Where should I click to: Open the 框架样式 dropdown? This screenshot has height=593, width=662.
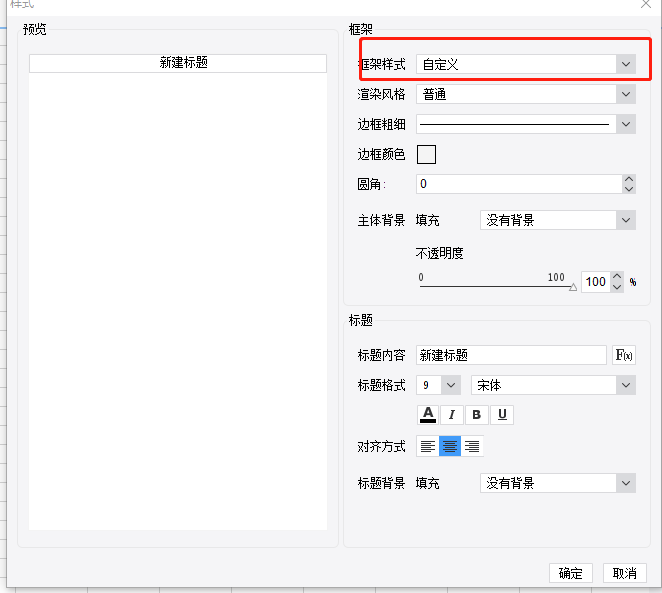(526, 64)
